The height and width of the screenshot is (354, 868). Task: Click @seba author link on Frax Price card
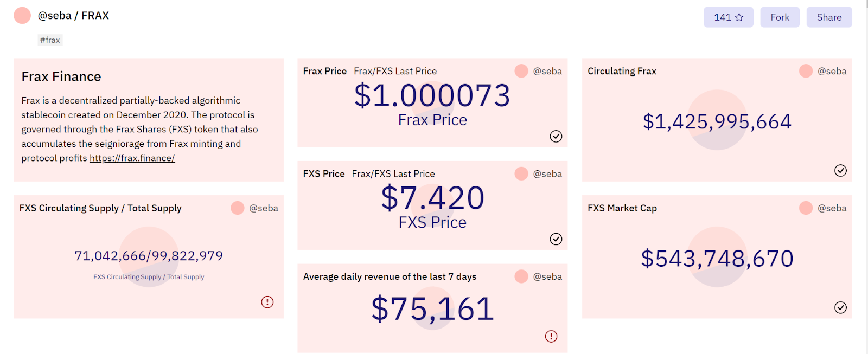click(x=547, y=71)
